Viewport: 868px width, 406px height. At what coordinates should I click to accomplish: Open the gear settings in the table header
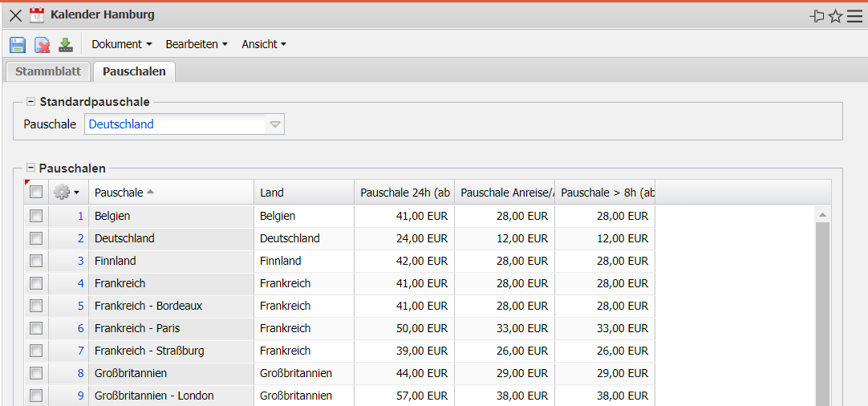(x=65, y=193)
